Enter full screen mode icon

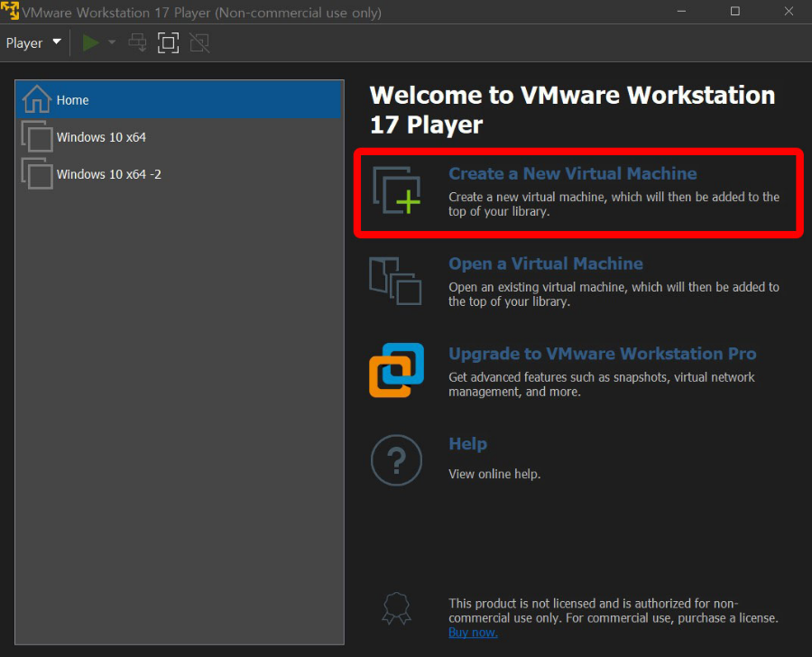click(169, 43)
